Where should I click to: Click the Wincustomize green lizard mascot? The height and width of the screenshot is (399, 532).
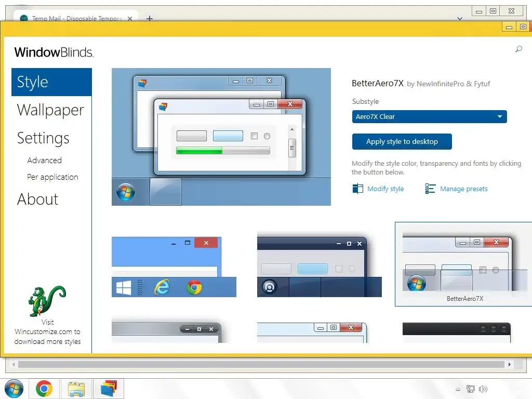(x=47, y=301)
